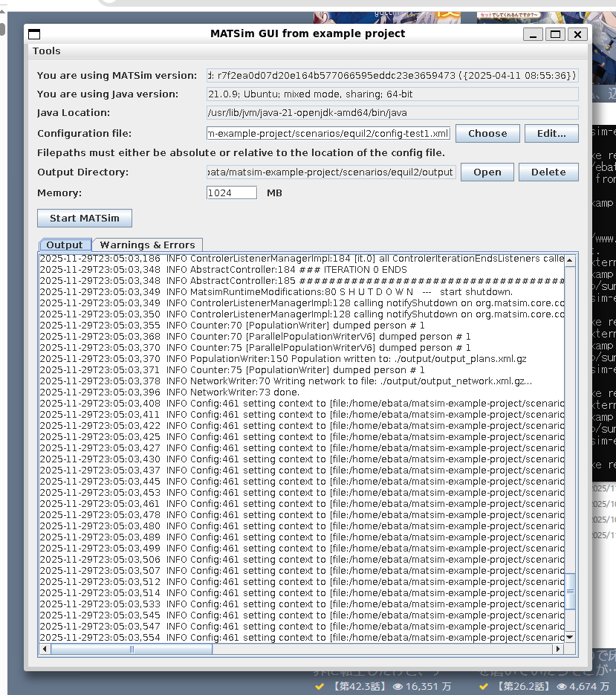Focus the Output Directory path field
Screen dimensions: 616x695
pyautogui.click(x=331, y=172)
